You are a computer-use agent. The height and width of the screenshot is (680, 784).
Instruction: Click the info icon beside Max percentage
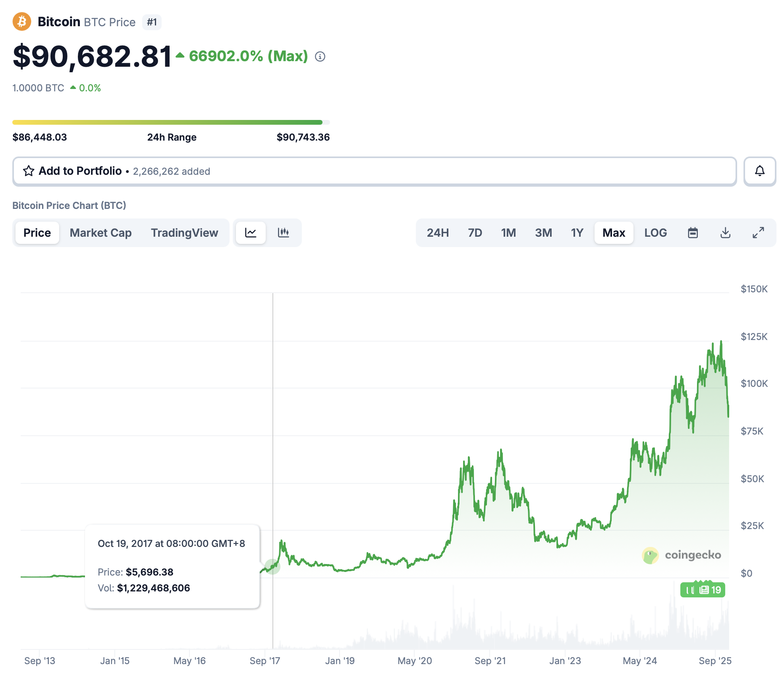[320, 57]
